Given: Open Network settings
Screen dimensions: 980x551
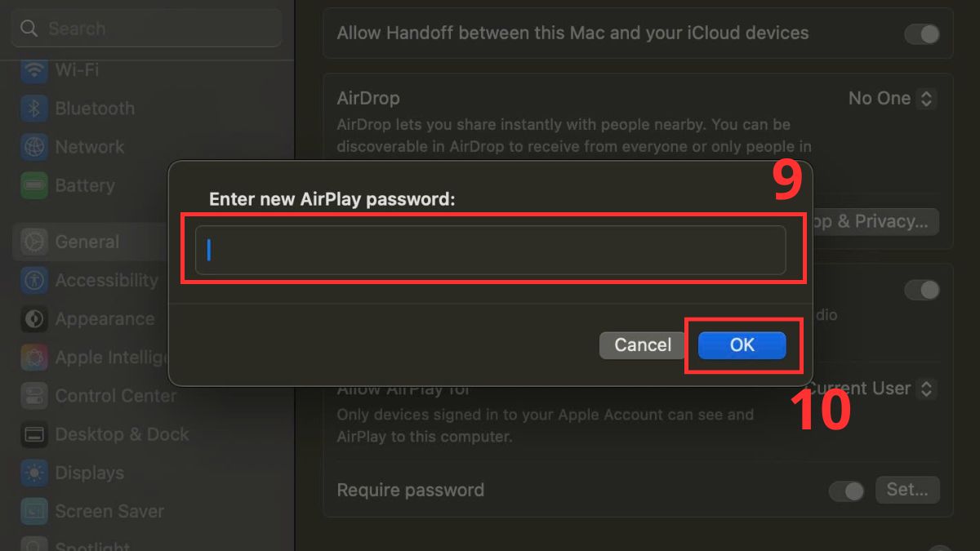Looking at the screenshot, I should tap(89, 147).
